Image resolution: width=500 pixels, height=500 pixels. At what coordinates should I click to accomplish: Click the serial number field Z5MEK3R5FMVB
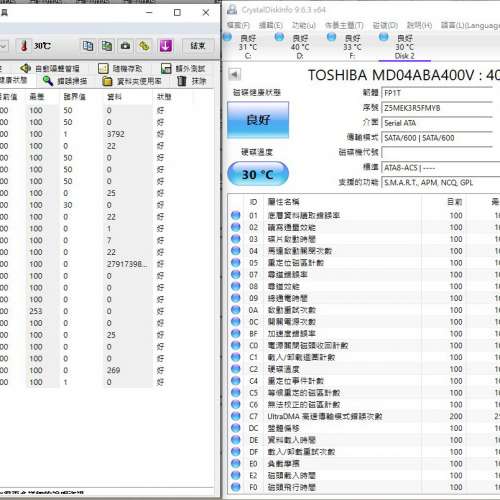[437, 108]
